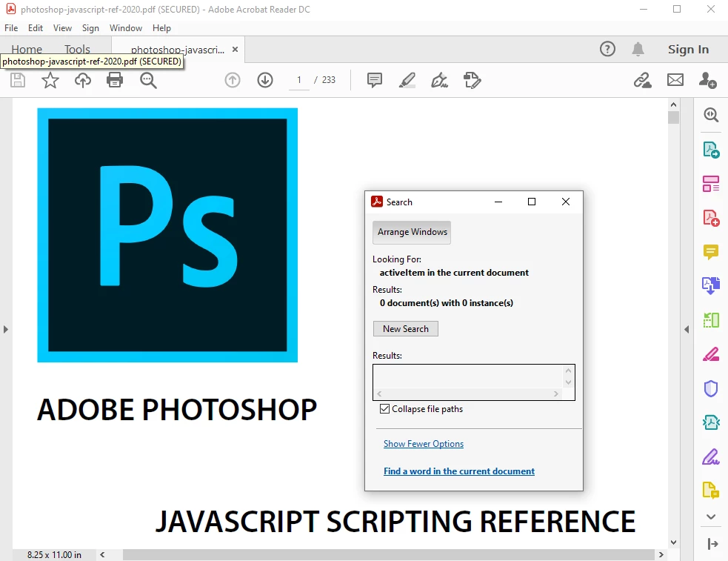Screen dimensions: 728x561
Task: Close the photoshop-javascri... document tab
Action: [235, 49]
